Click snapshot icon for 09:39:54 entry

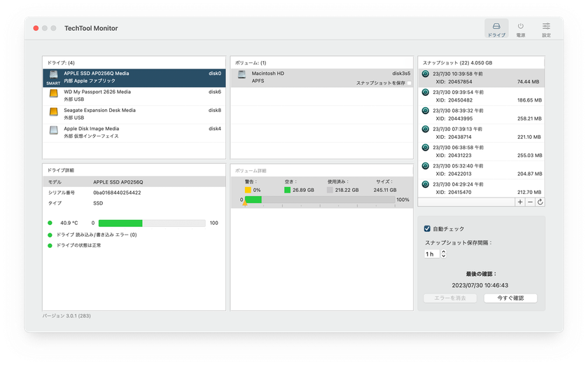tap(426, 92)
